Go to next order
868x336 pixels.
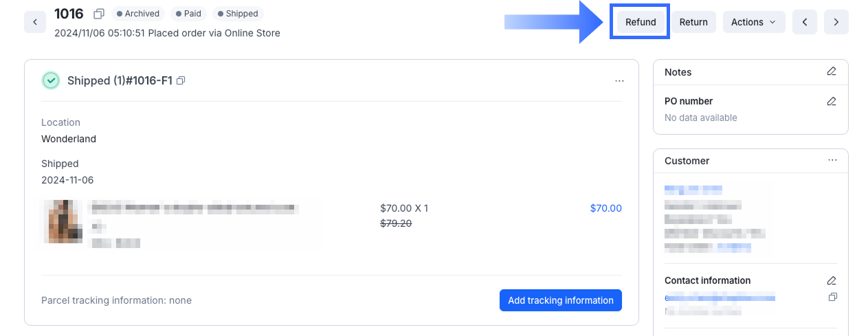pos(836,22)
